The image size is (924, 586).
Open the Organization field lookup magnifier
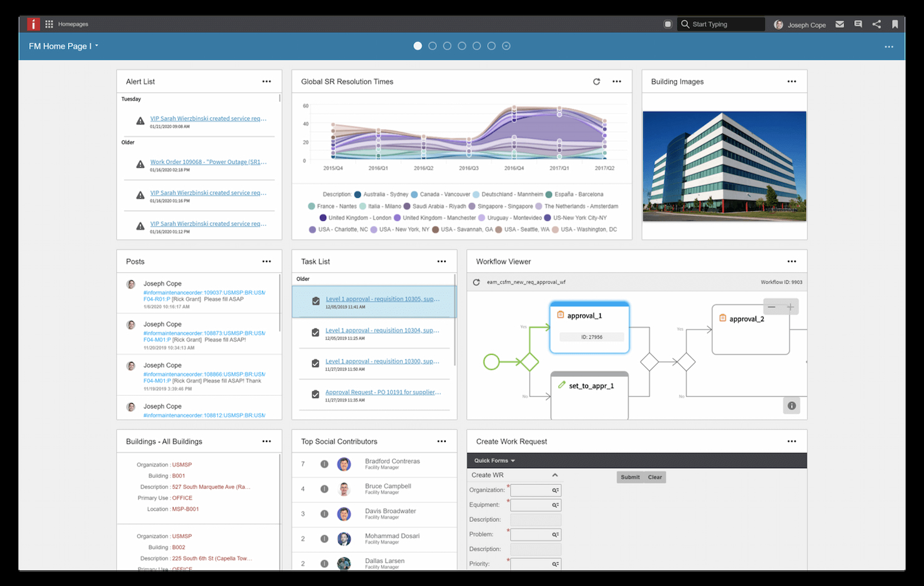click(x=554, y=490)
